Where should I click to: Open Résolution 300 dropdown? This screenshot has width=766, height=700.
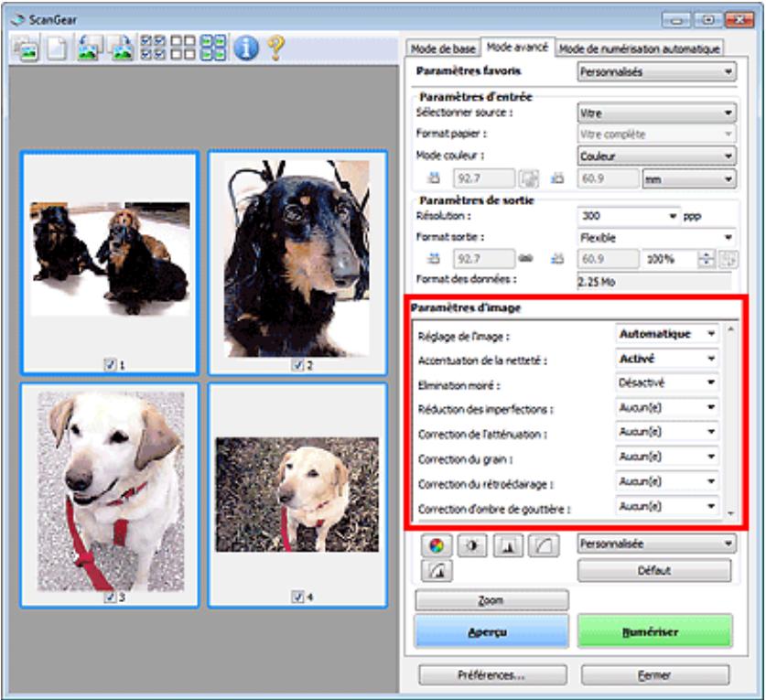[630, 216]
